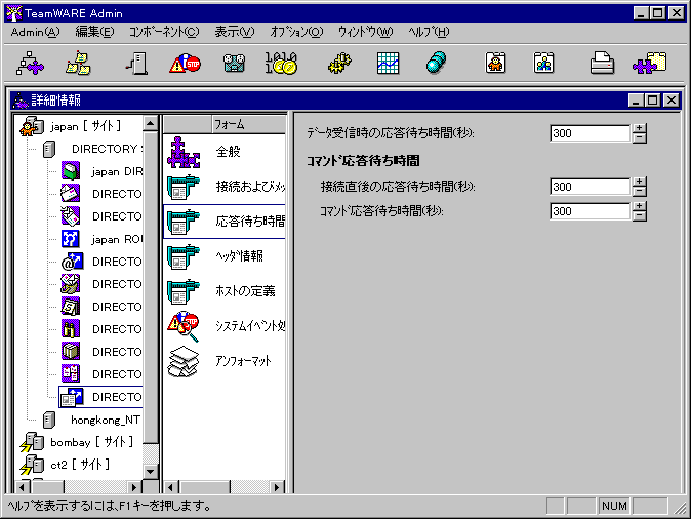The image size is (691, 519).
Task: Select the システムイベント form icon
Action: (x=183, y=326)
